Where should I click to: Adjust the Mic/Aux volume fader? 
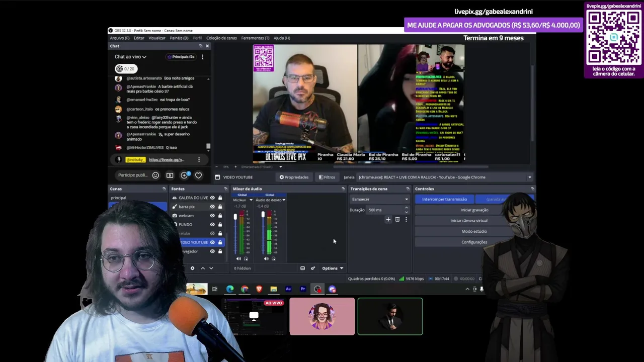(x=235, y=217)
